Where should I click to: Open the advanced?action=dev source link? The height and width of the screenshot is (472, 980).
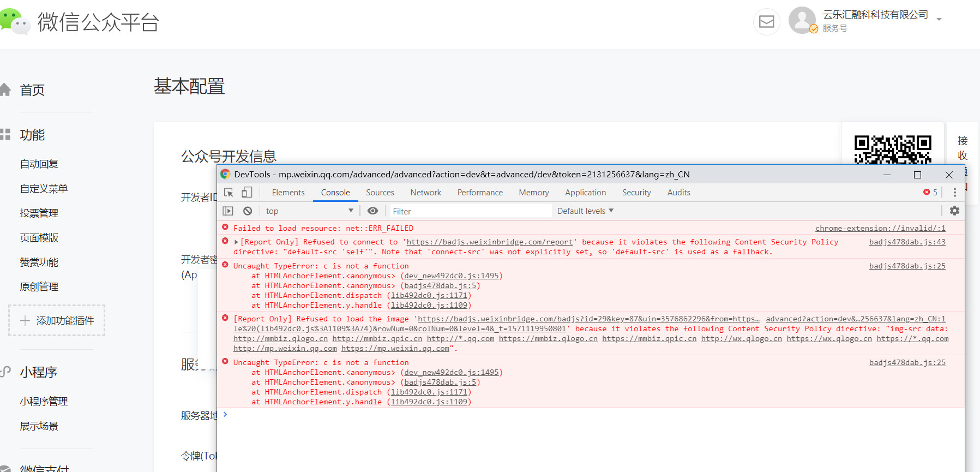point(855,319)
